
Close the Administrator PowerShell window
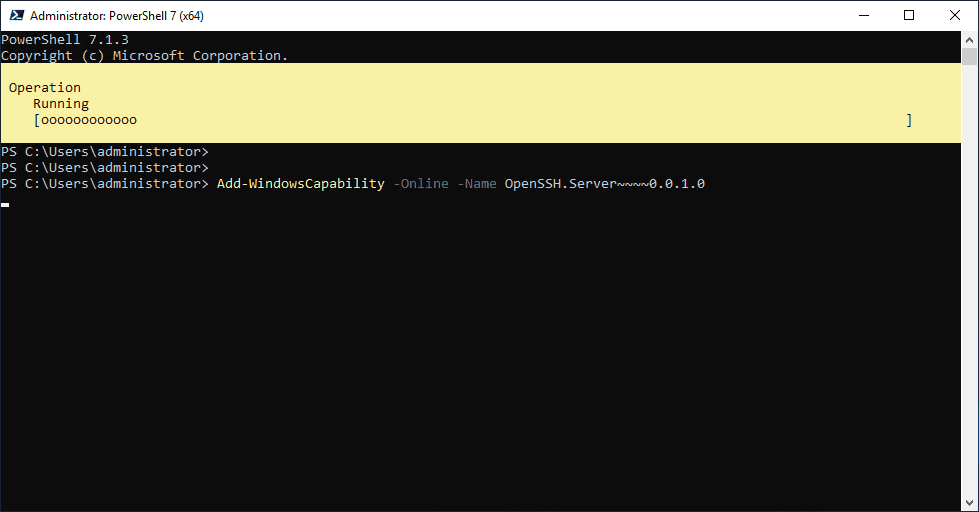955,15
